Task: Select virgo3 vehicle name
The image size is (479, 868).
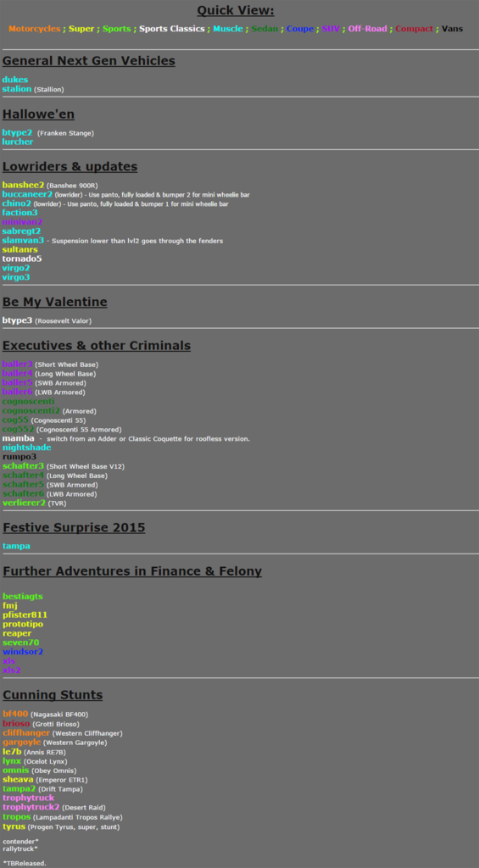Action: [x=16, y=277]
